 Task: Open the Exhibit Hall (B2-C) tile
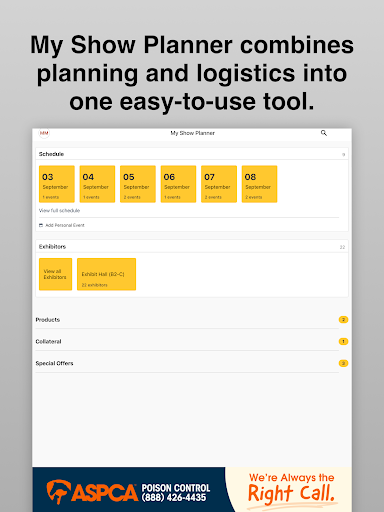click(106, 274)
